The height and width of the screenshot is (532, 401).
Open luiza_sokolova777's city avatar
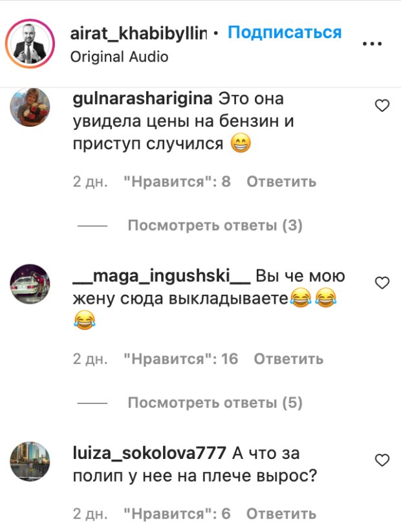tap(30, 462)
